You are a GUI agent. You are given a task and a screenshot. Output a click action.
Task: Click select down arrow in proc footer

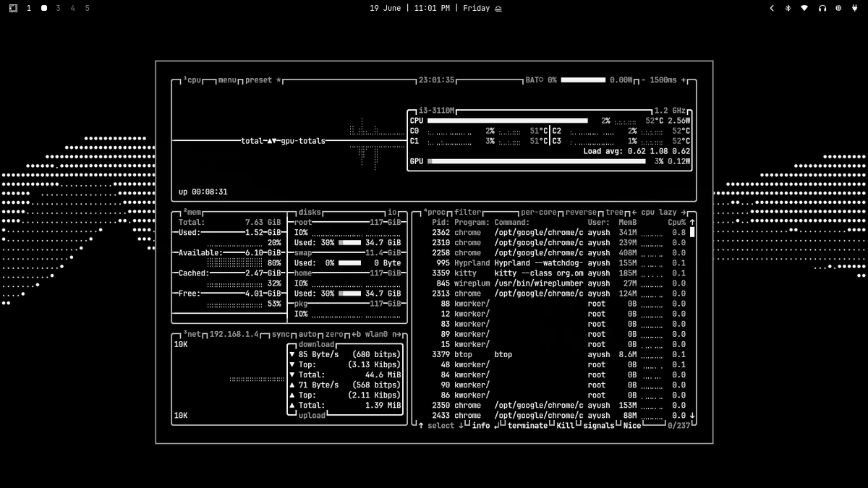click(x=461, y=426)
